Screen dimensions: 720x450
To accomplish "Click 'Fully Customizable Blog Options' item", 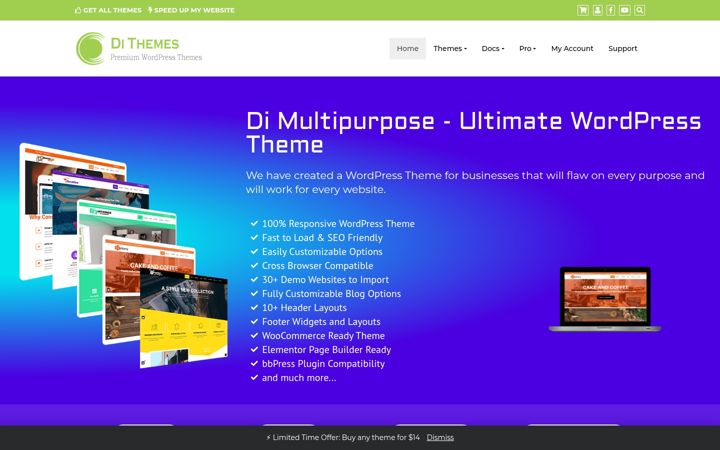I will click(326, 294).
